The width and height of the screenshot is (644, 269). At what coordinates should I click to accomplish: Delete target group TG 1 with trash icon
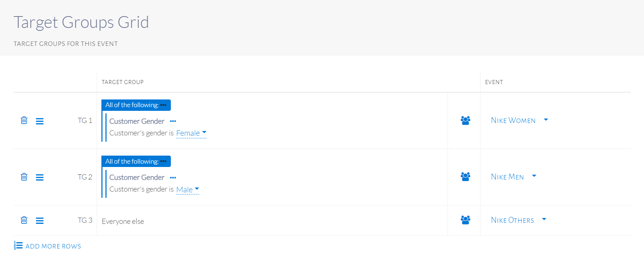point(24,120)
